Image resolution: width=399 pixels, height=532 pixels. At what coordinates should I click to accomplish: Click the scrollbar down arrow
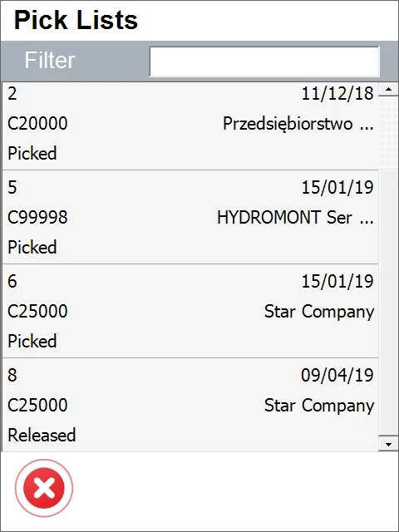click(x=388, y=444)
